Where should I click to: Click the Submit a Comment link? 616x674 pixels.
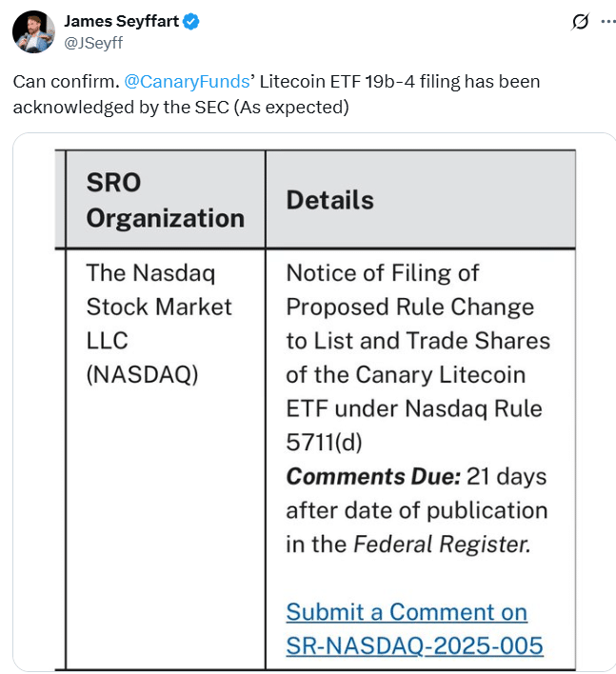tap(407, 611)
